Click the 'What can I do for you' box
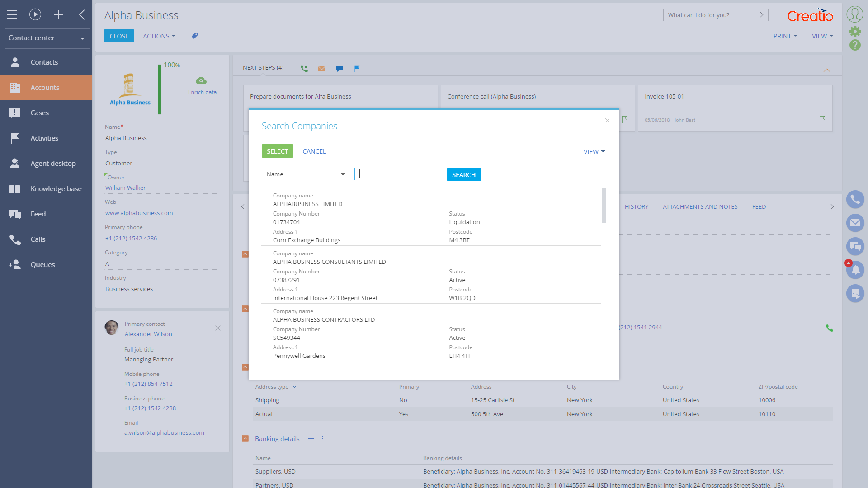 tap(716, 15)
